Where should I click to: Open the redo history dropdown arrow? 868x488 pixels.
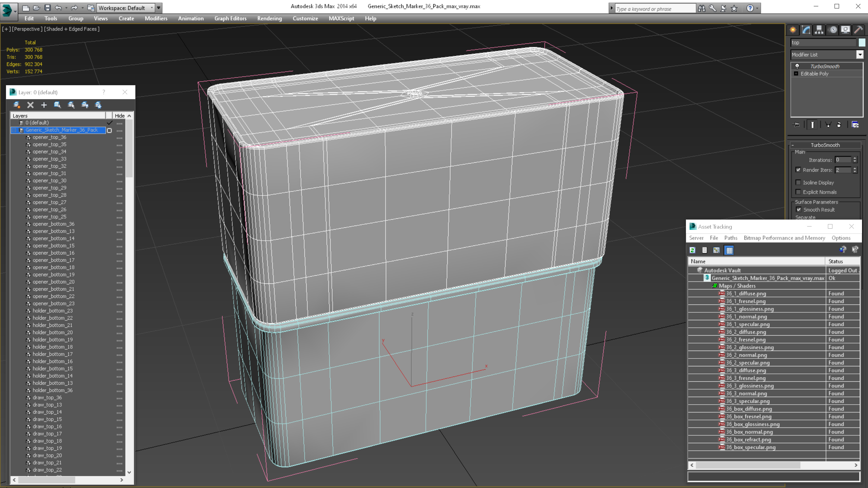click(x=82, y=8)
